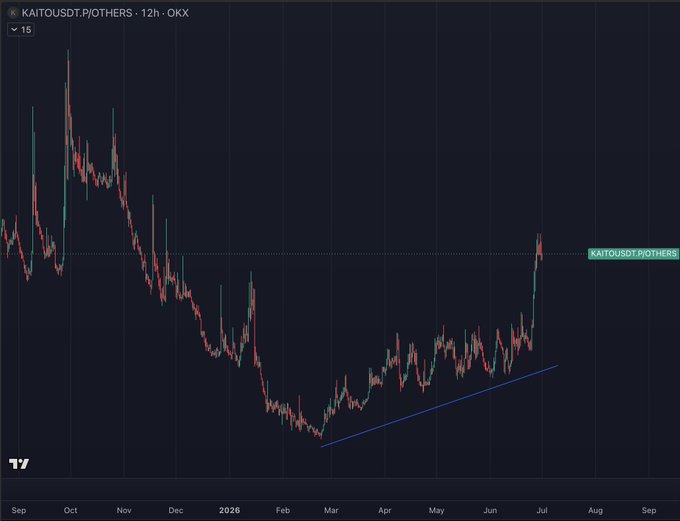680x521 pixels.
Task: Click the Feb time axis label
Action: [283, 510]
